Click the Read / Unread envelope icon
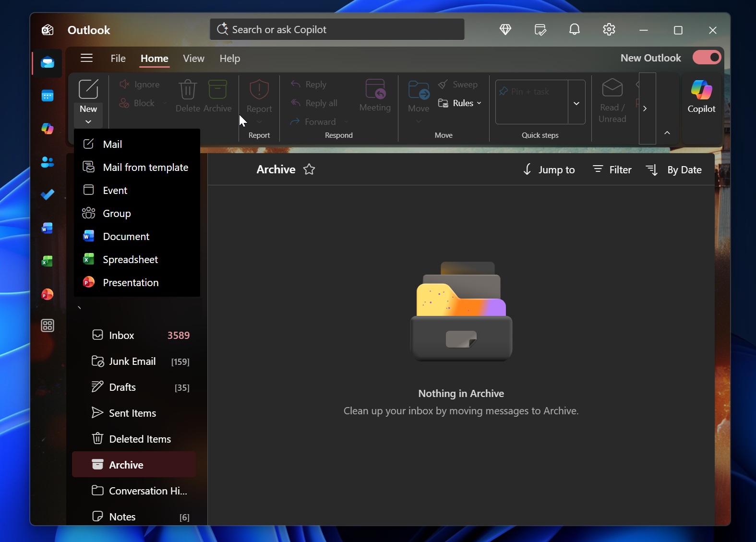Screen dimensions: 756x542 [x=612, y=88]
